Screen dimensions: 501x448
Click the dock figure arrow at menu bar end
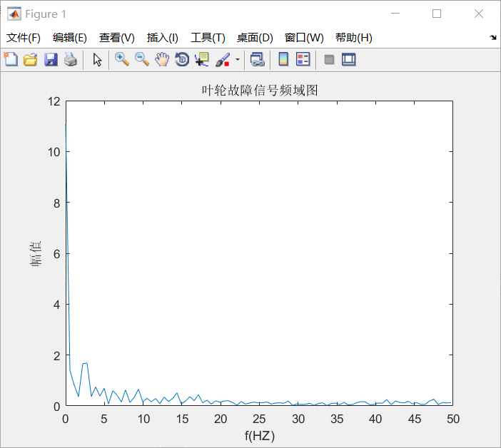coord(493,37)
